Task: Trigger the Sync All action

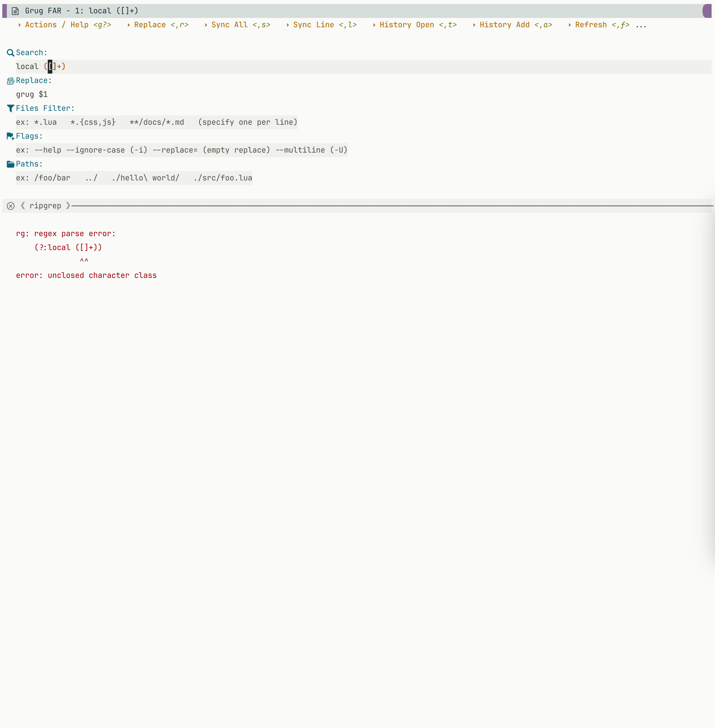Action: click(229, 24)
